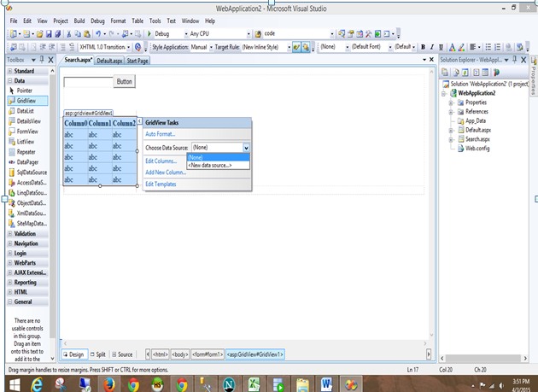Choose the New data source option
The image size is (538, 392).
click(210, 165)
